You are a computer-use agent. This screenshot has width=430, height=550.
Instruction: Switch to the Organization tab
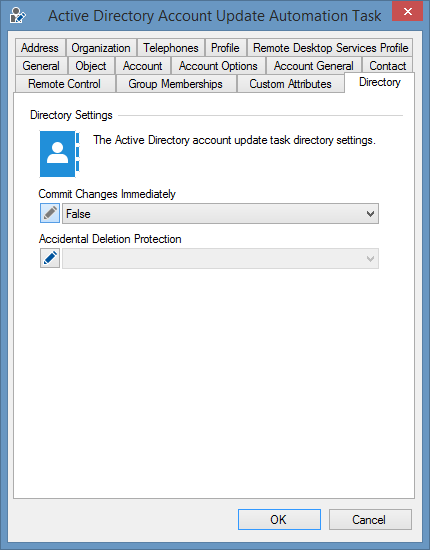(x=101, y=48)
